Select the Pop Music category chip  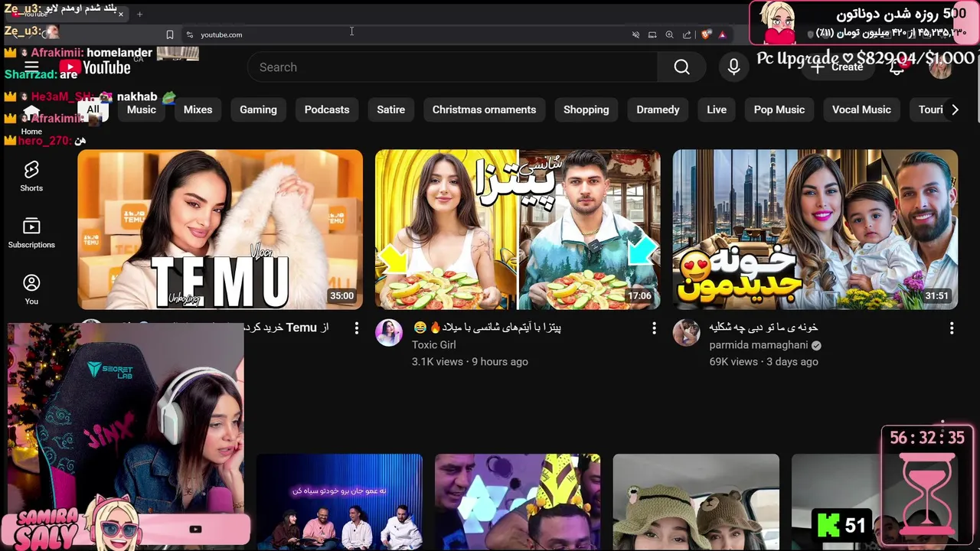point(779,109)
